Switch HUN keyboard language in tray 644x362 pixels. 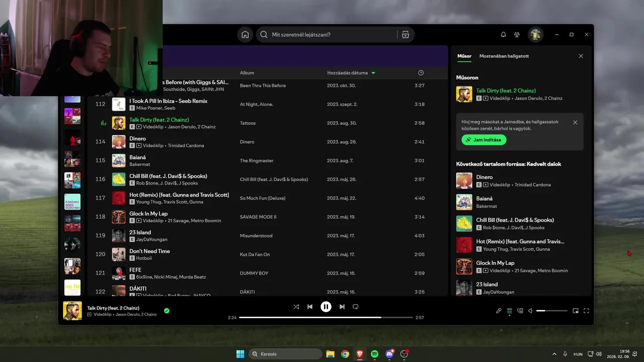pos(578,354)
